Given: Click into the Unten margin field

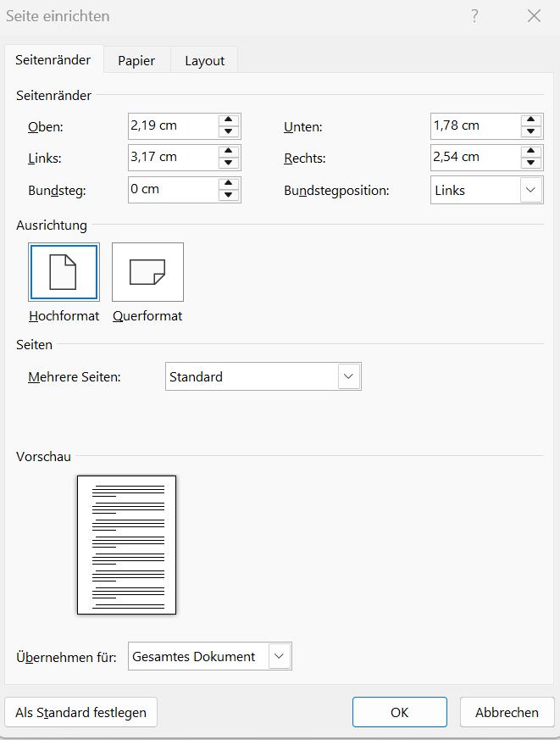Looking at the screenshot, I should 474,125.
